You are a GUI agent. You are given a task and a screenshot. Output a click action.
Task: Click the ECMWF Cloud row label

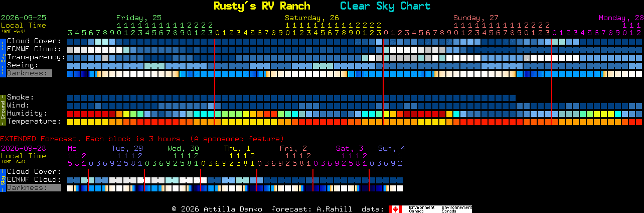34,49
